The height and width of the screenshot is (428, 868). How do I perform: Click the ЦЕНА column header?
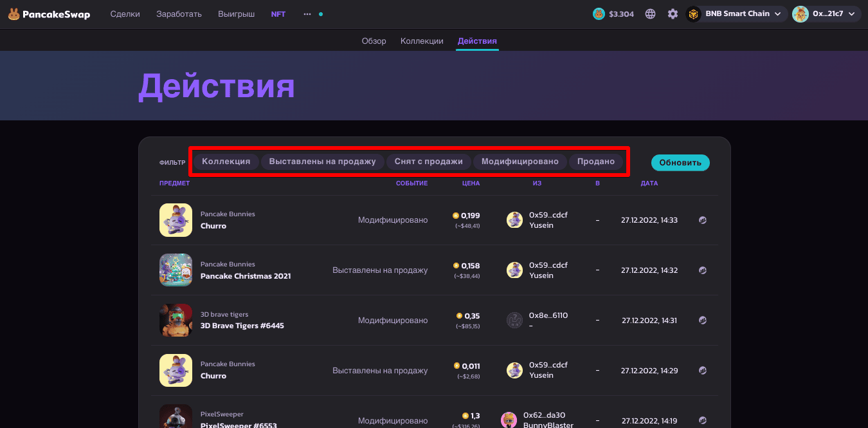(471, 183)
